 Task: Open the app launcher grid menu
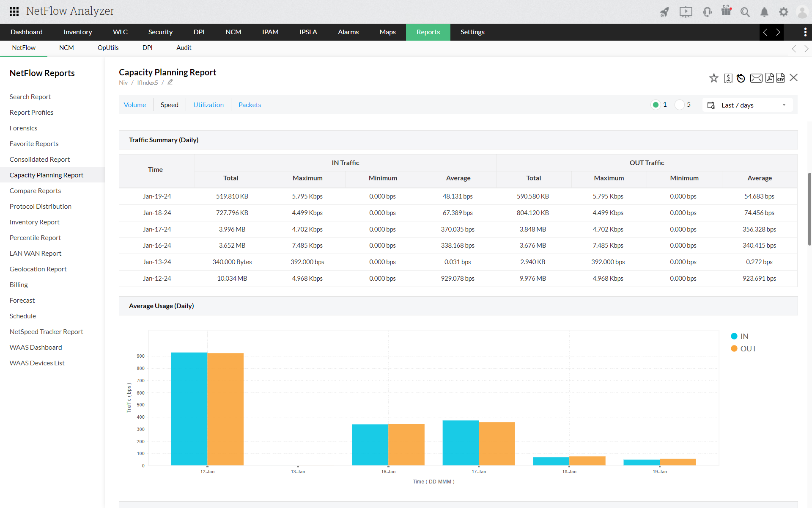14,11
